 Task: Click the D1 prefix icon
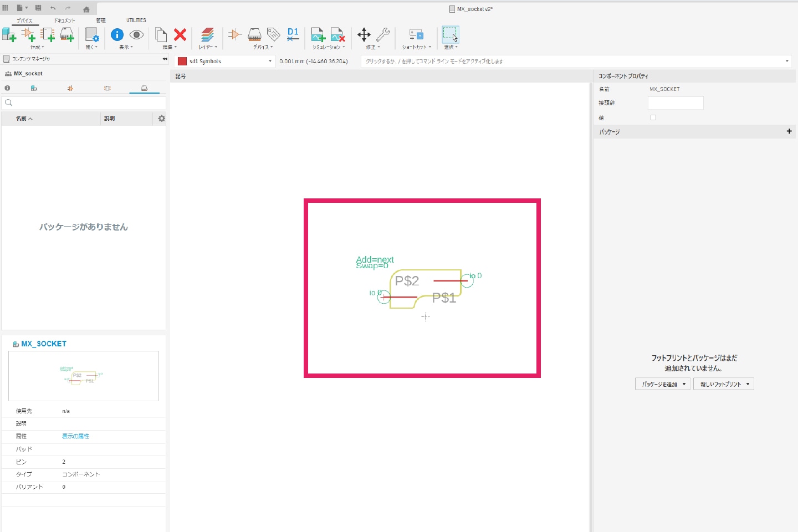coord(293,35)
